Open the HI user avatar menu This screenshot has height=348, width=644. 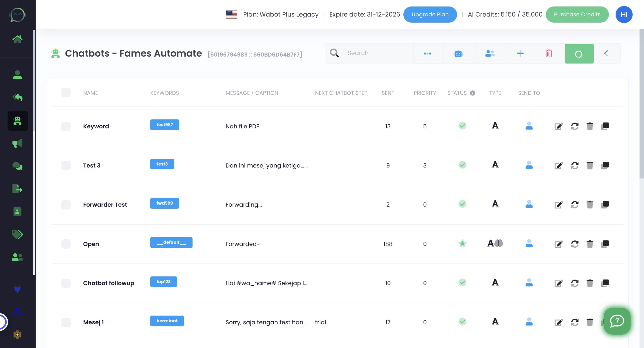click(624, 15)
